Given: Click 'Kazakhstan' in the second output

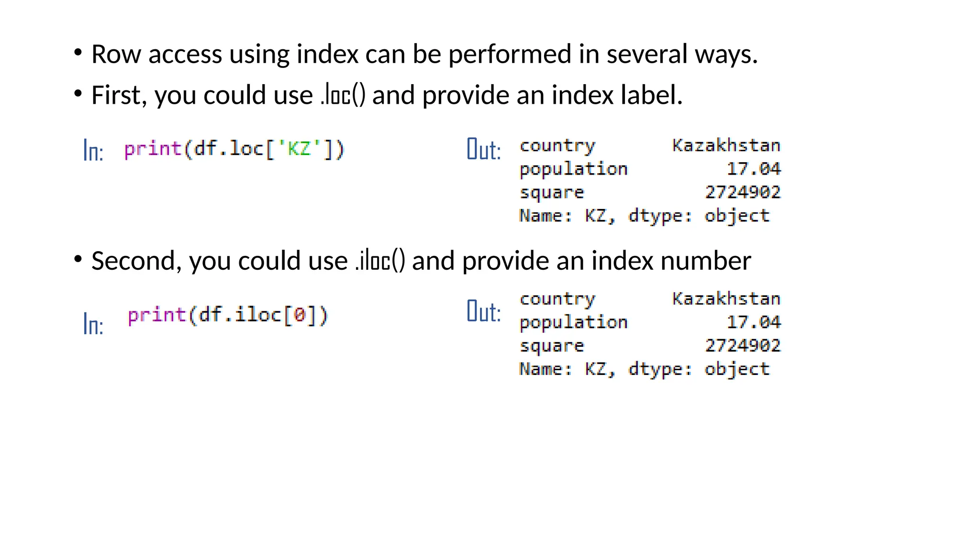Looking at the screenshot, I should coord(726,299).
